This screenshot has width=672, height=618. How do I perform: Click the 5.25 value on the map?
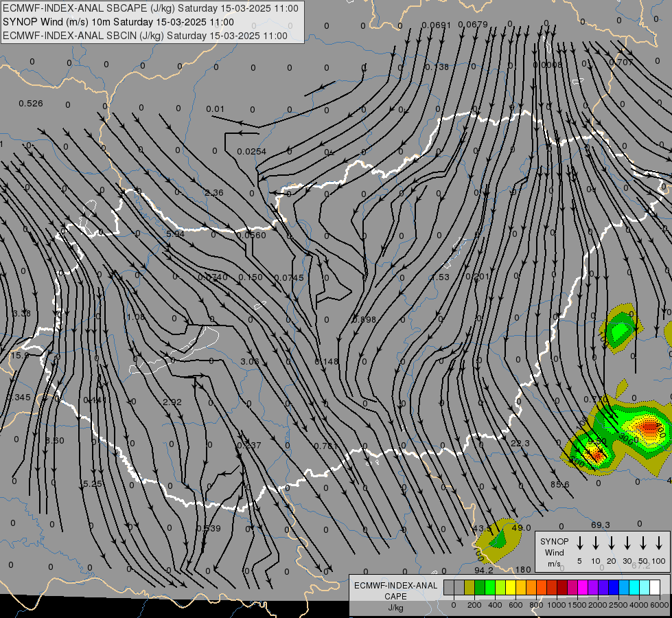click(x=93, y=484)
